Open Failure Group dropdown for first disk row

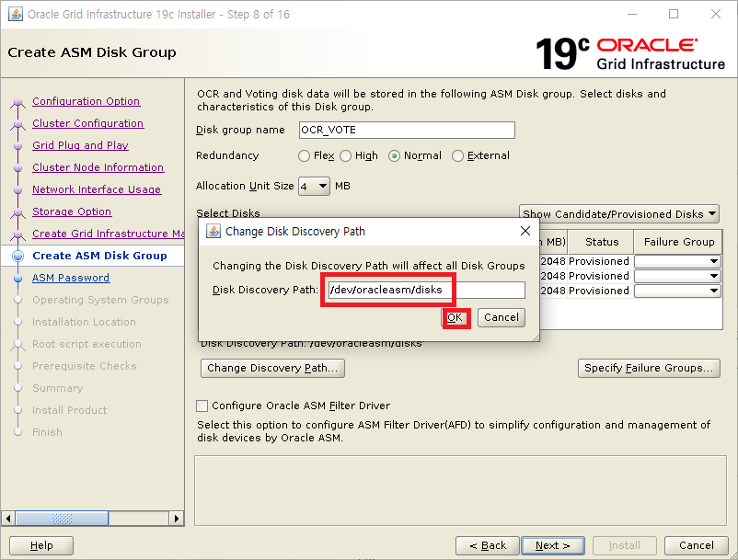pos(678,261)
